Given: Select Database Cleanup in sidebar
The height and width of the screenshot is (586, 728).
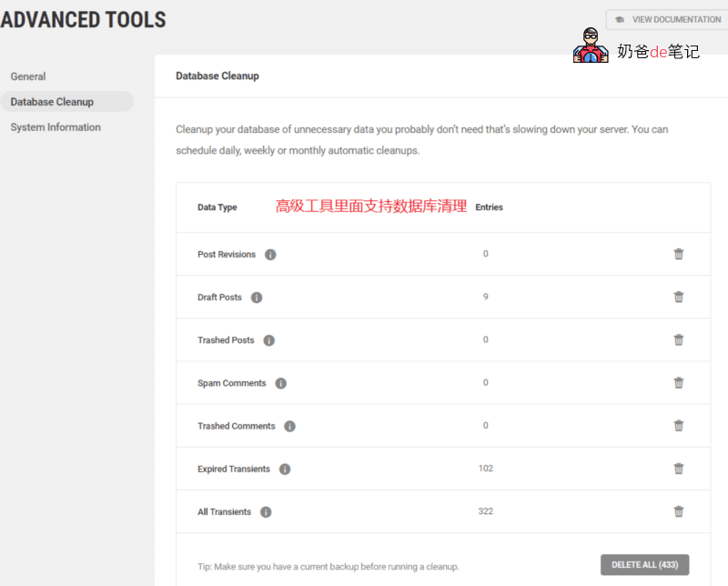Looking at the screenshot, I should 52,102.
